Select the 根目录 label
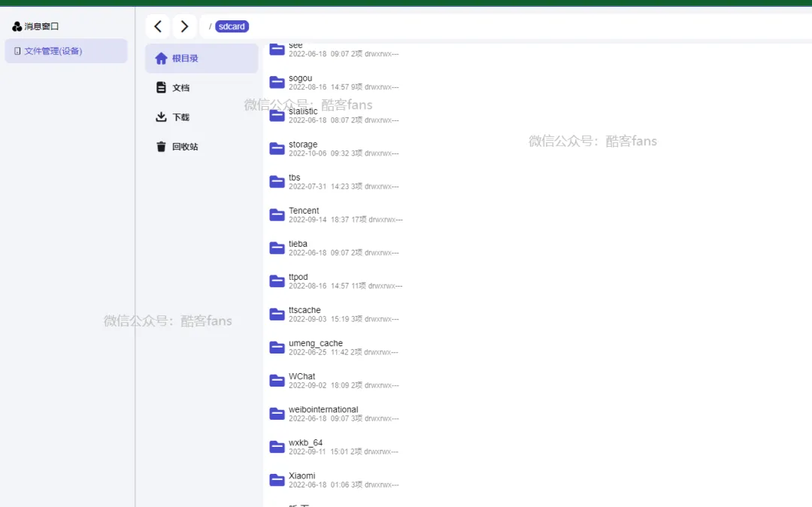Image resolution: width=812 pixels, height=507 pixels. 185,59
